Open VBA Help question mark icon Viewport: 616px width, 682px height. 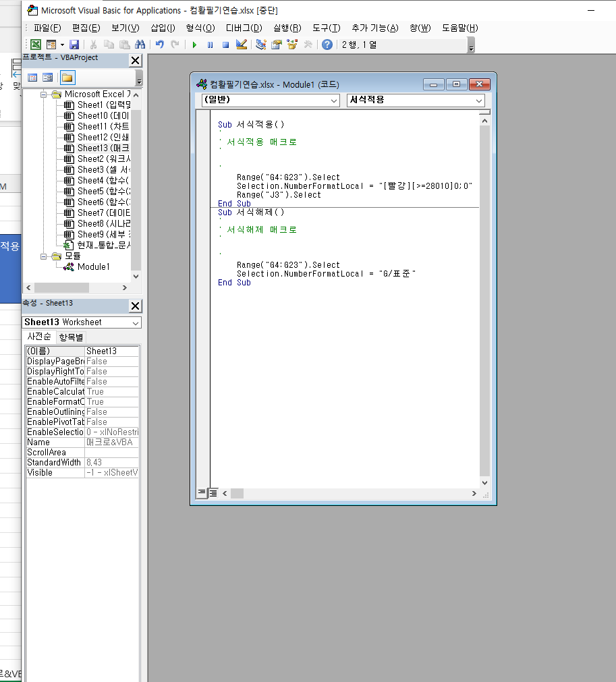pos(327,45)
